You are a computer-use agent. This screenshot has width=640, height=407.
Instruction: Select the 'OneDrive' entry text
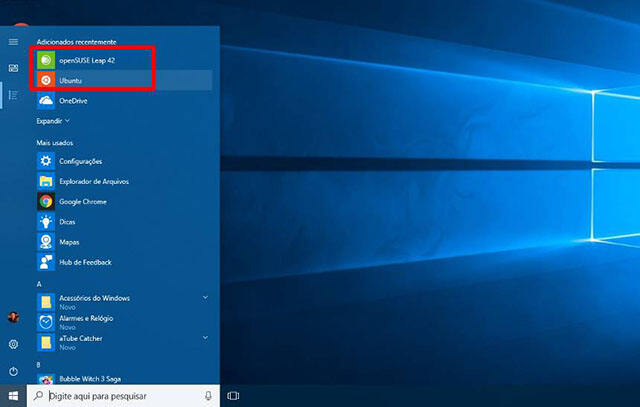(x=73, y=100)
